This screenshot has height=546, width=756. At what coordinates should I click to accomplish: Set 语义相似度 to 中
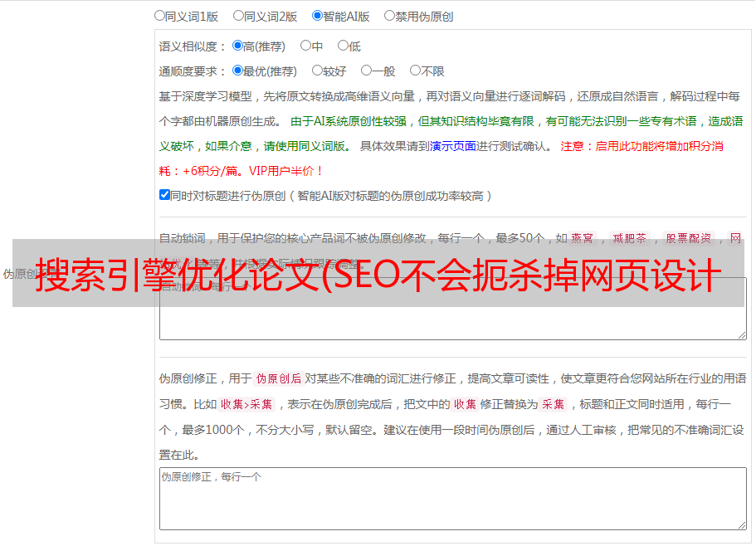pos(305,46)
